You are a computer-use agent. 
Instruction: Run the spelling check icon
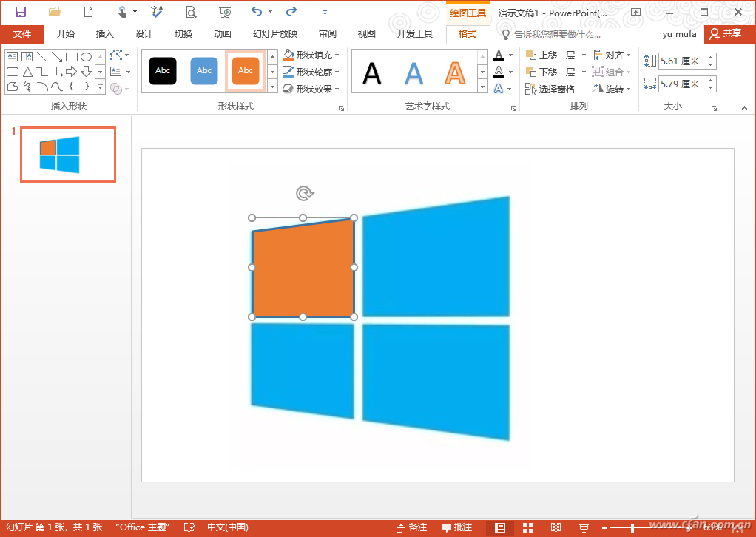[157, 12]
